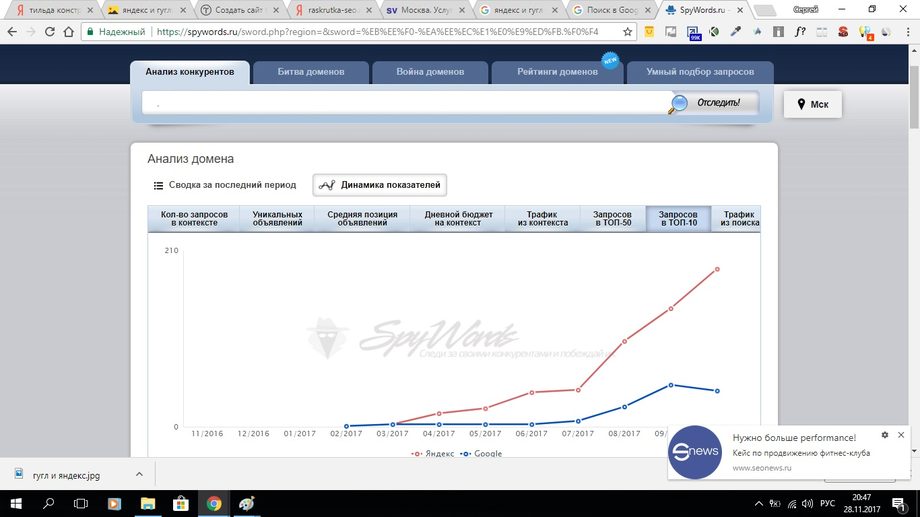Open Action Center notifications icon
The image size is (920, 517).
coord(898,504)
